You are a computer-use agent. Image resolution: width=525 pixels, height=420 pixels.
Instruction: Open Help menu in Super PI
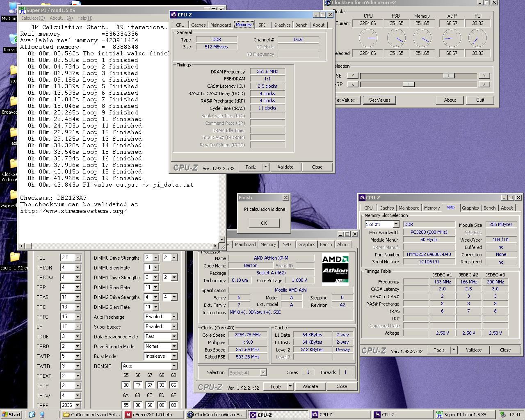pyautogui.click(x=85, y=18)
